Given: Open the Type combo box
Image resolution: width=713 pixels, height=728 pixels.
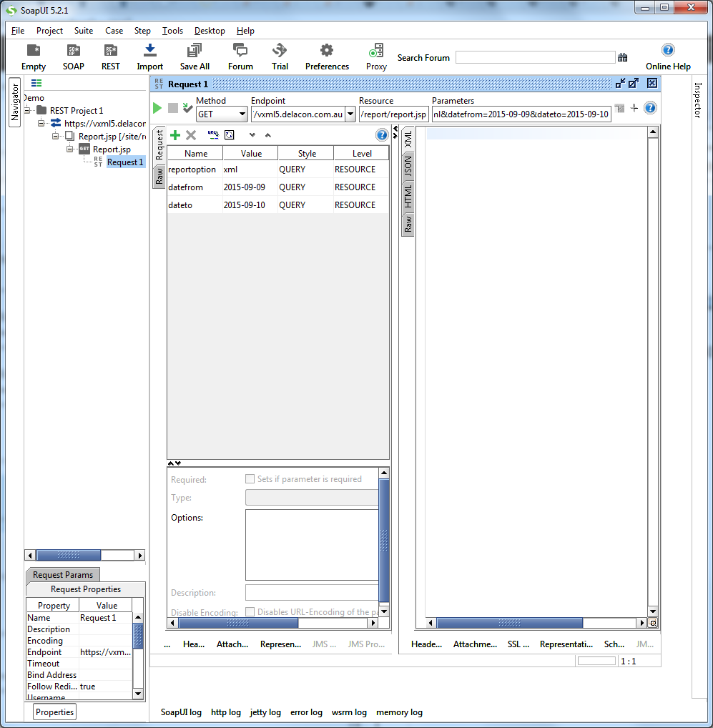Looking at the screenshot, I should [312, 497].
